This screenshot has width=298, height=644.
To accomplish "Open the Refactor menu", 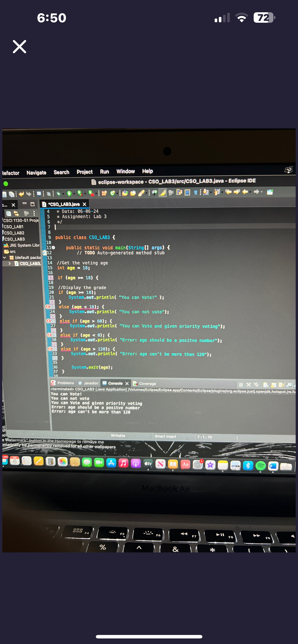I will 11,173.
